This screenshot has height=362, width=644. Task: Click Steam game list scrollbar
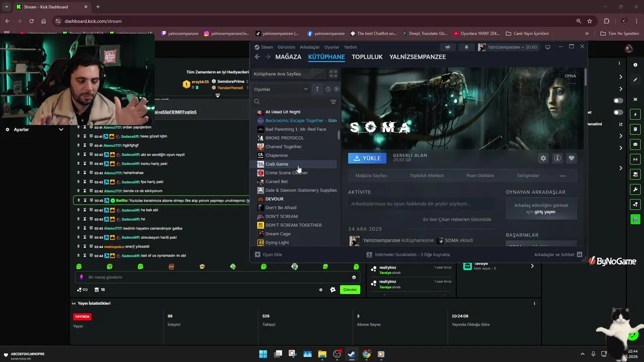point(339,134)
